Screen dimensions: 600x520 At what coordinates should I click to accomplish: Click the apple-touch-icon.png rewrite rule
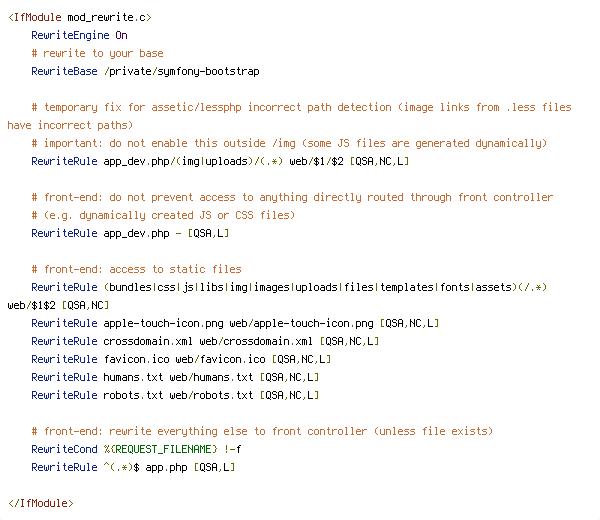(235, 323)
